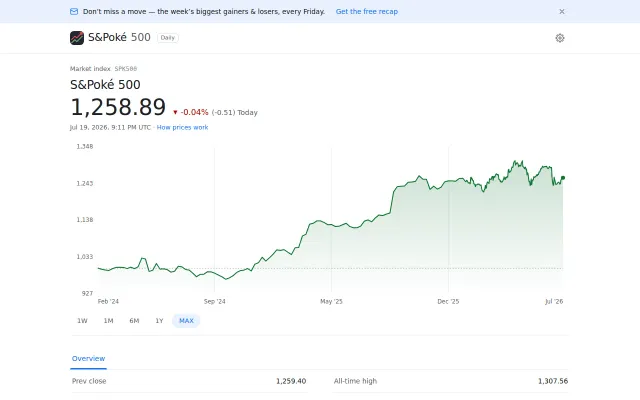Click the Jul 19, 2026 timestamp text
The height and width of the screenshot is (400, 640).
tap(110, 127)
